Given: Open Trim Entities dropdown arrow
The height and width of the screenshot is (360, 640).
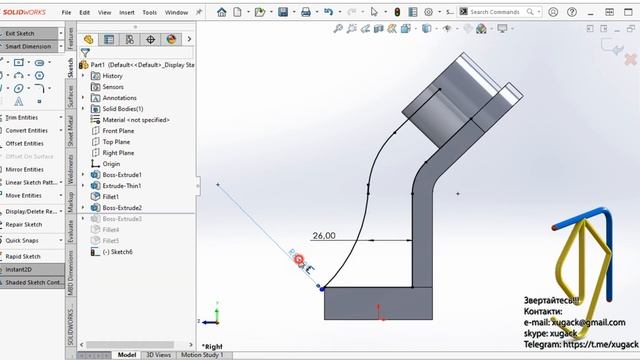Looking at the screenshot, I should 61,118.
